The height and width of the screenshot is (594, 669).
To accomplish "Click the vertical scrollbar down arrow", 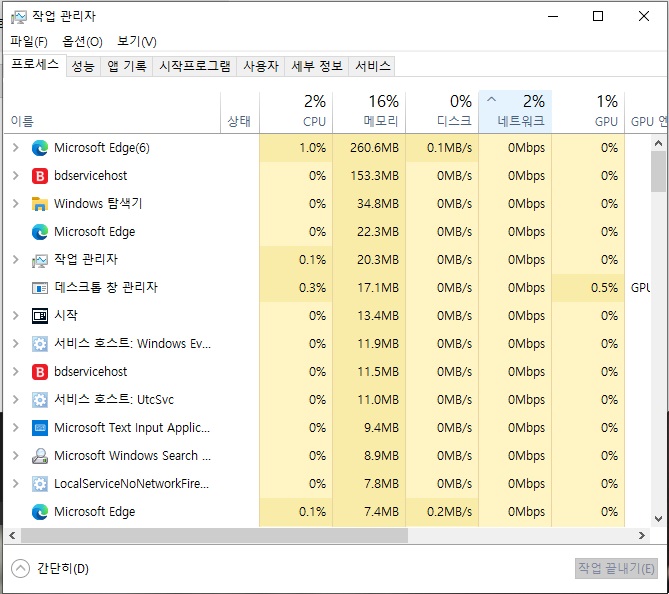I will (x=658, y=518).
